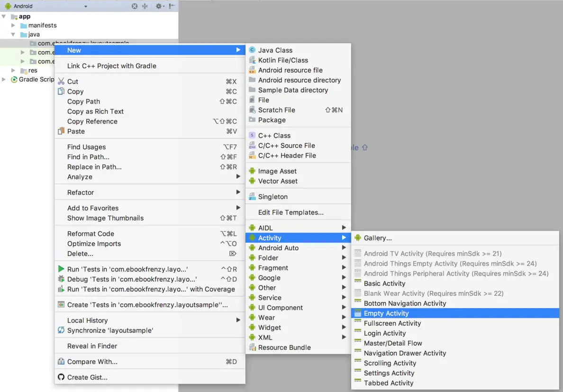563x392 pixels.
Task: Choose Empty Activity from Activity submenu
Action: pyautogui.click(x=387, y=313)
